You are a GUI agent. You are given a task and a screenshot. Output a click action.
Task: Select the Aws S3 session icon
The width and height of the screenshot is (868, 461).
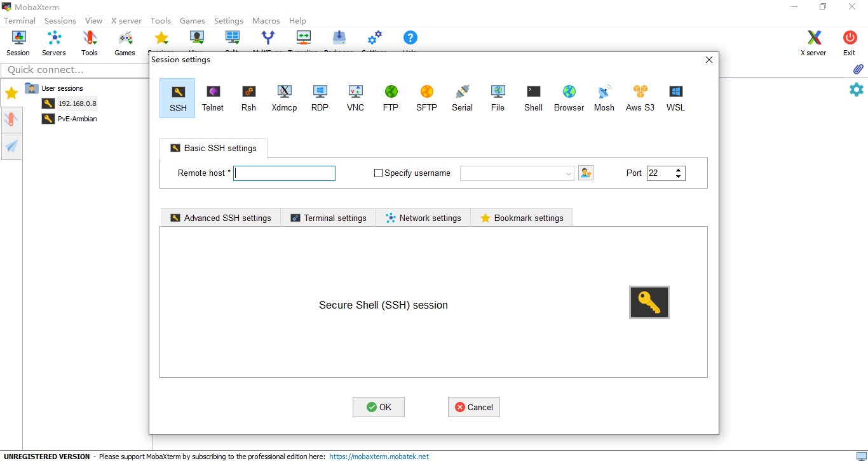pos(640,98)
